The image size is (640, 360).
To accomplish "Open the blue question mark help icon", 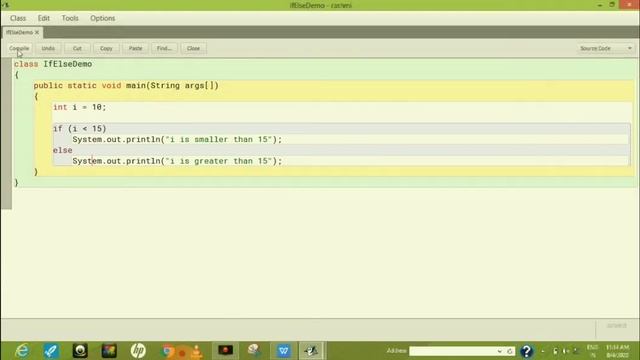I will point(527,351).
